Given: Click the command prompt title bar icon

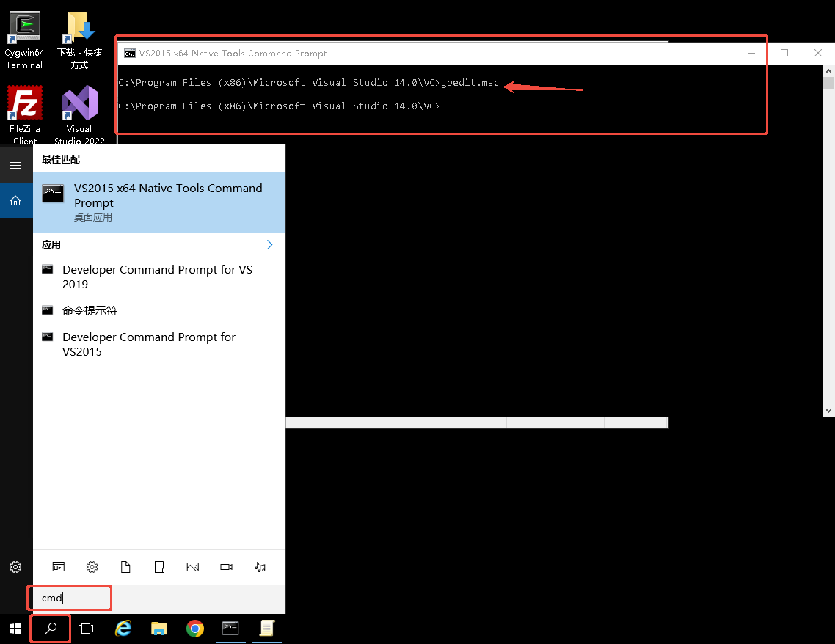Looking at the screenshot, I should pyautogui.click(x=129, y=54).
